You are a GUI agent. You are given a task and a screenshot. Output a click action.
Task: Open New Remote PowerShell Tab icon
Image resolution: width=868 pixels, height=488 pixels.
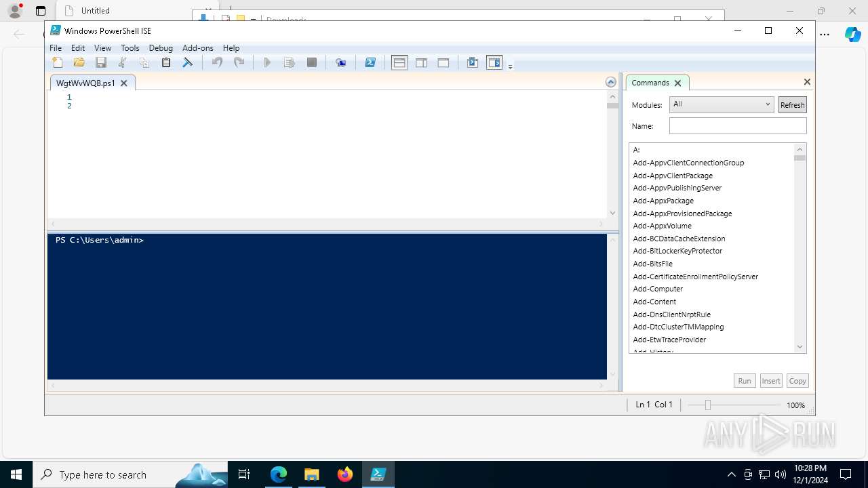coord(341,62)
